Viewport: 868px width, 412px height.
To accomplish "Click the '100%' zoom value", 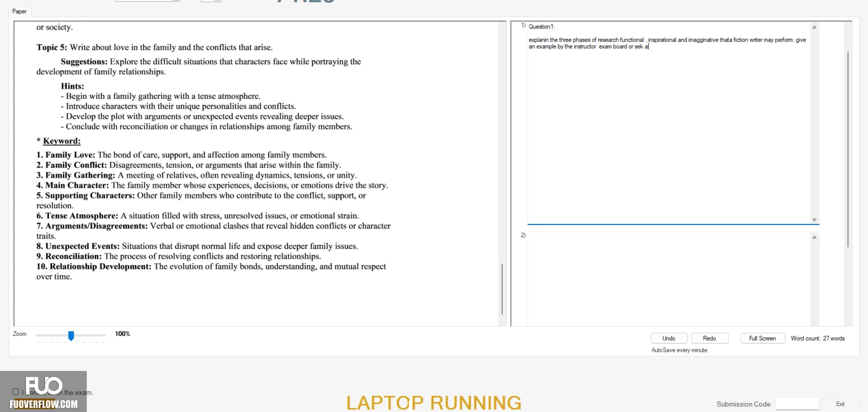I will [122, 334].
